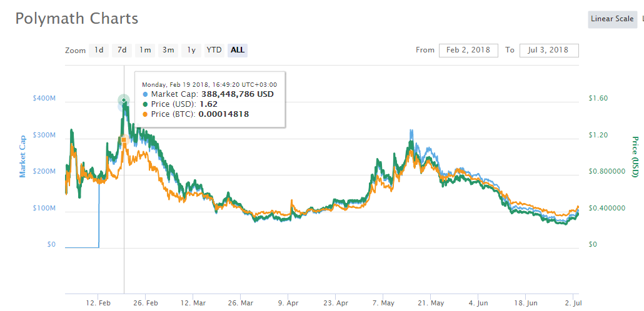644x311 pixels.
Task: Click the green Price USD peak marker
Action: click(124, 100)
